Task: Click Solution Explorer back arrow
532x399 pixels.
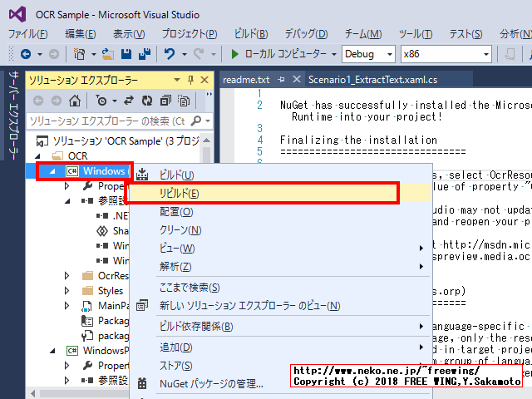Action: pyautogui.click(x=38, y=101)
